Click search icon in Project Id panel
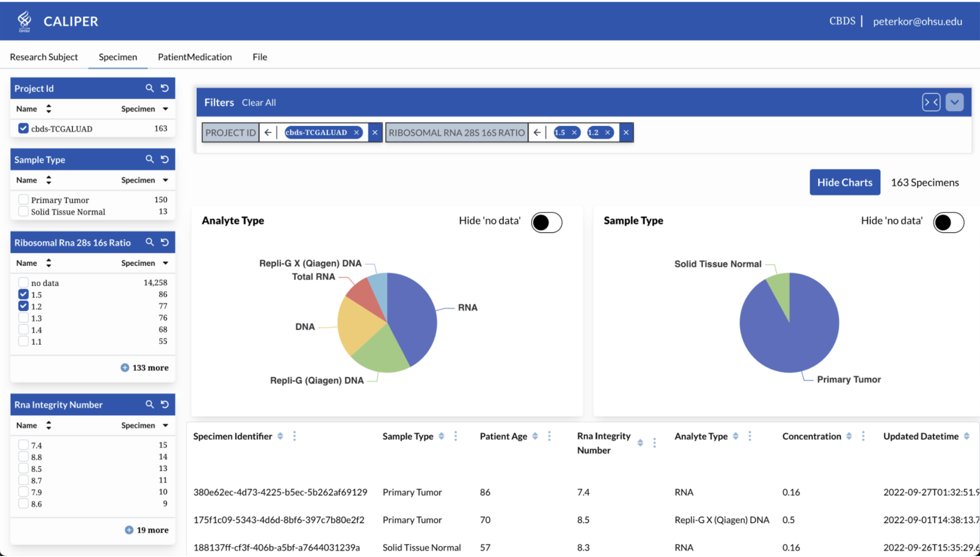 click(x=149, y=88)
